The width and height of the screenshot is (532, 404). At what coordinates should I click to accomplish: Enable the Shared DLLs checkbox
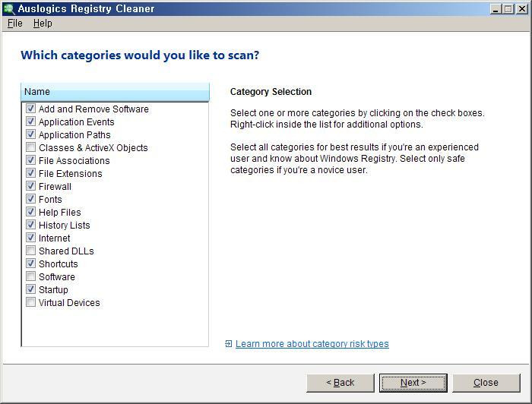(x=30, y=251)
